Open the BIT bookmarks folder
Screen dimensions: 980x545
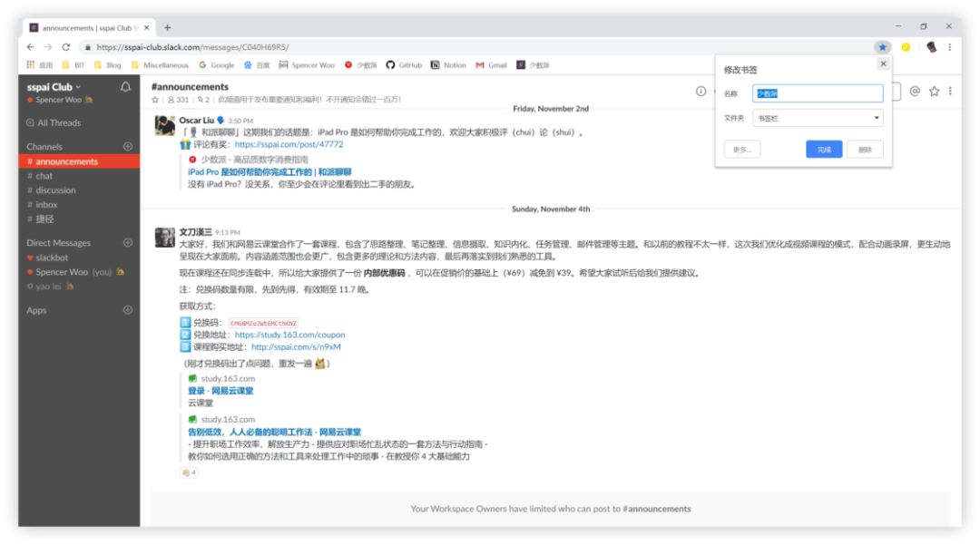73,65
